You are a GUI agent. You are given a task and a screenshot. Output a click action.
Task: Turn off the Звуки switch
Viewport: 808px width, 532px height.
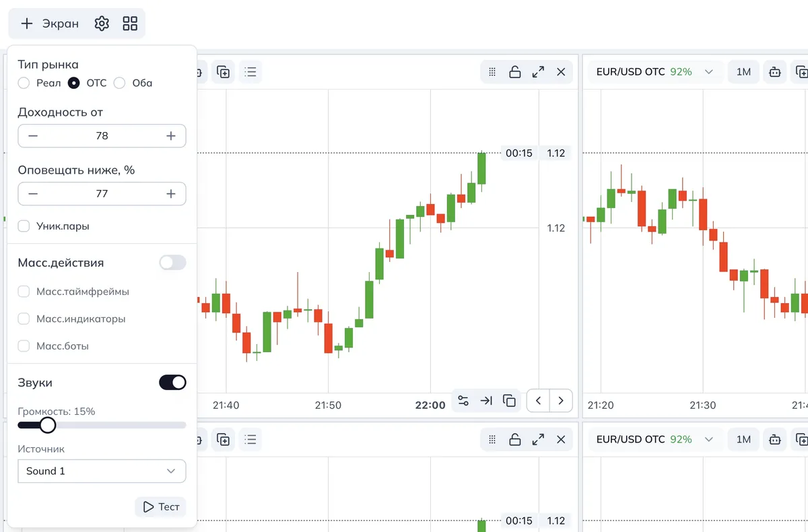click(172, 383)
